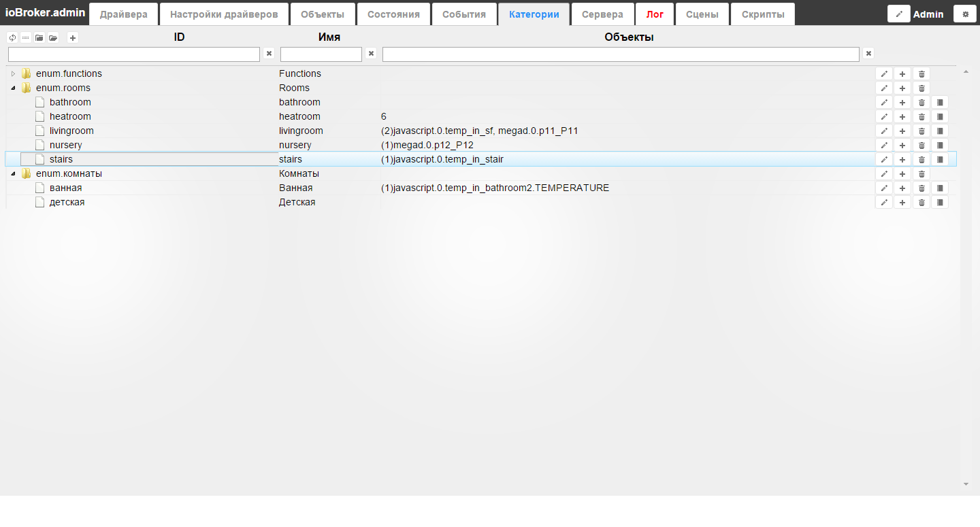Screen dimensions: 980x527
Task: Click the 'javascript.0.temp_in_bathroom2.TEMPERATURE' objects cell
Action: pos(495,188)
